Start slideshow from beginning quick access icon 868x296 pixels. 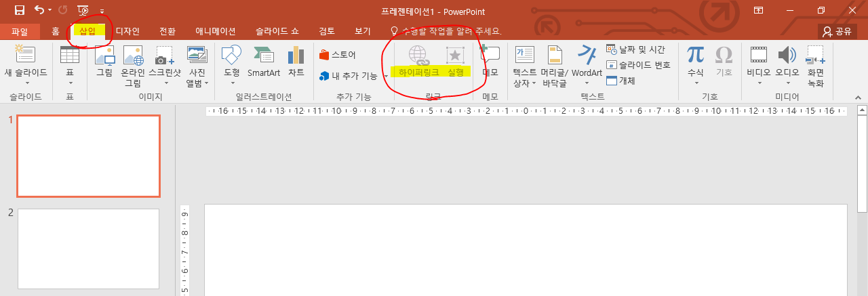(x=83, y=10)
